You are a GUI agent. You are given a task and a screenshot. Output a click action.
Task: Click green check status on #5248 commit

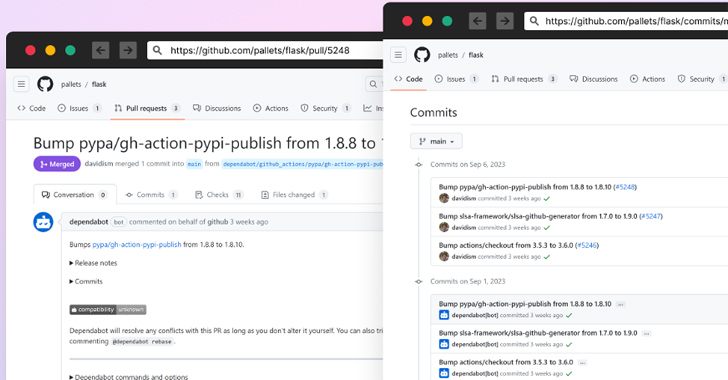click(x=547, y=199)
